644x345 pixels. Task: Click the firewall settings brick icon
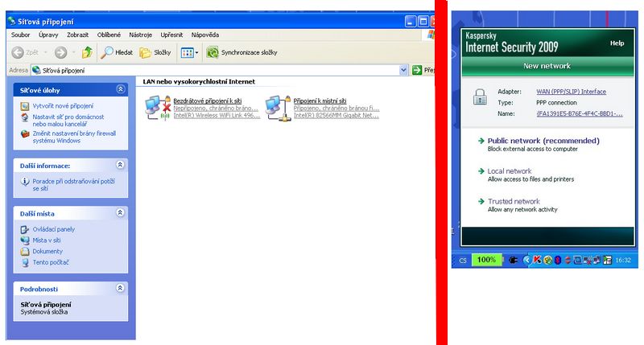point(25,133)
